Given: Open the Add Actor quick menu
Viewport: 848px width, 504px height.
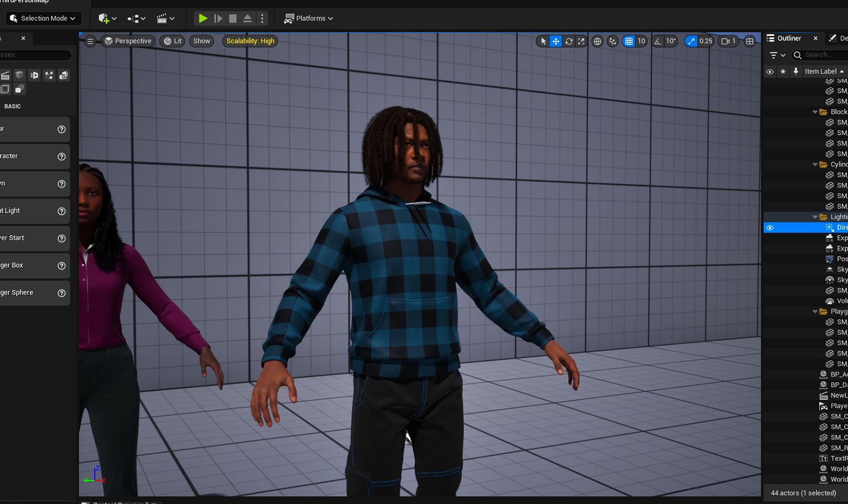Looking at the screenshot, I should pyautogui.click(x=104, y=18).
